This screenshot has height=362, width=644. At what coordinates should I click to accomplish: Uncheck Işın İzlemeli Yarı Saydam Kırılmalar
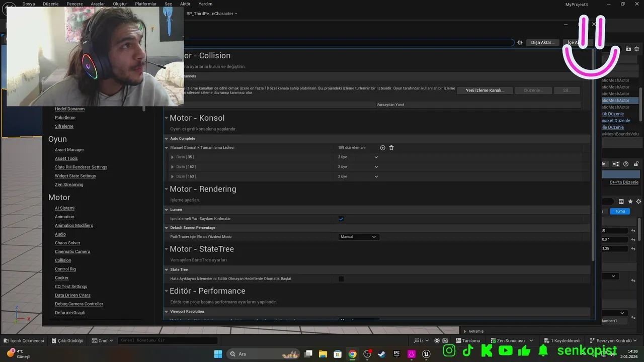[x=341, y=219]
